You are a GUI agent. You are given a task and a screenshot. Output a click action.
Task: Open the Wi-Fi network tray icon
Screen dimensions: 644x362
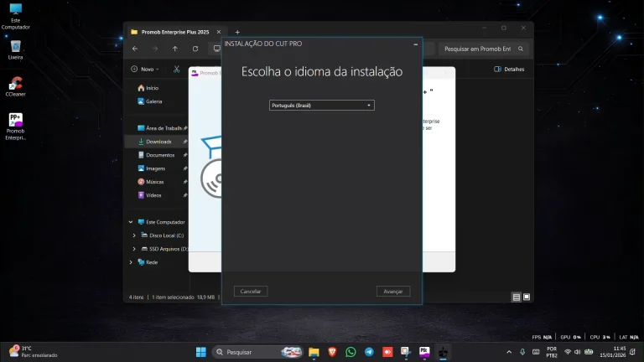click(568, 352)
